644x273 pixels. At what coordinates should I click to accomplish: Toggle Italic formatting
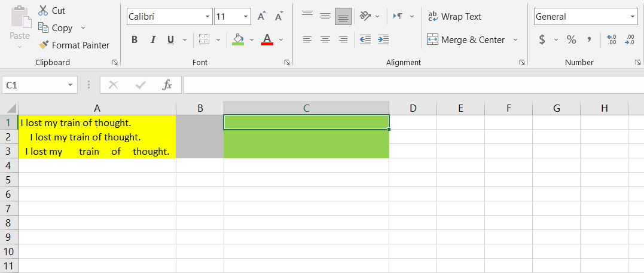(x=152, y=40)
